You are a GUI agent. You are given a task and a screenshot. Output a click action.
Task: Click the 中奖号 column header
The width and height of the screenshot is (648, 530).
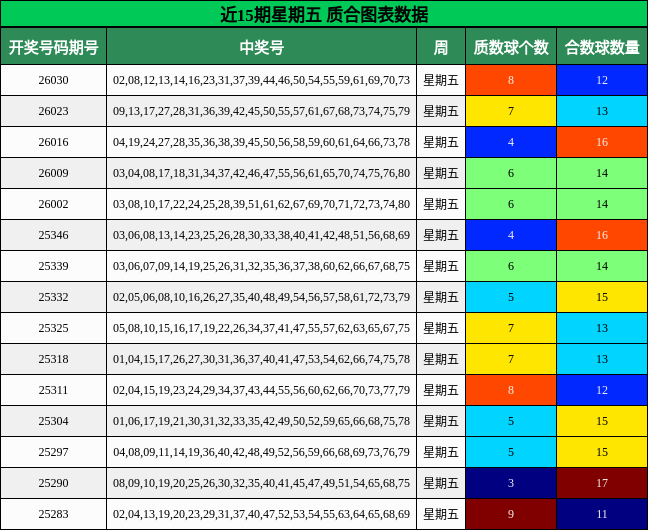(x=262, y=47)
